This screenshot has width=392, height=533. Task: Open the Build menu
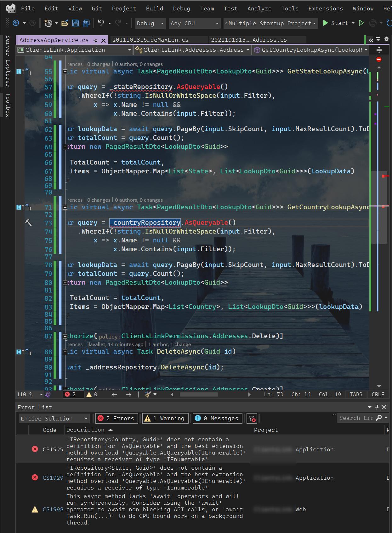pyautogui.click(x=155, y=9)
